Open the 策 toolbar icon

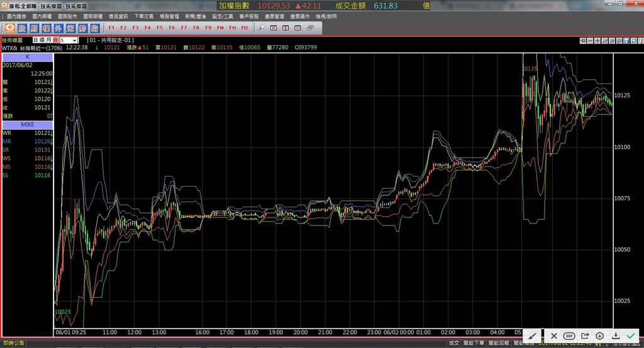pyautogui.click(x=70, y=28)
